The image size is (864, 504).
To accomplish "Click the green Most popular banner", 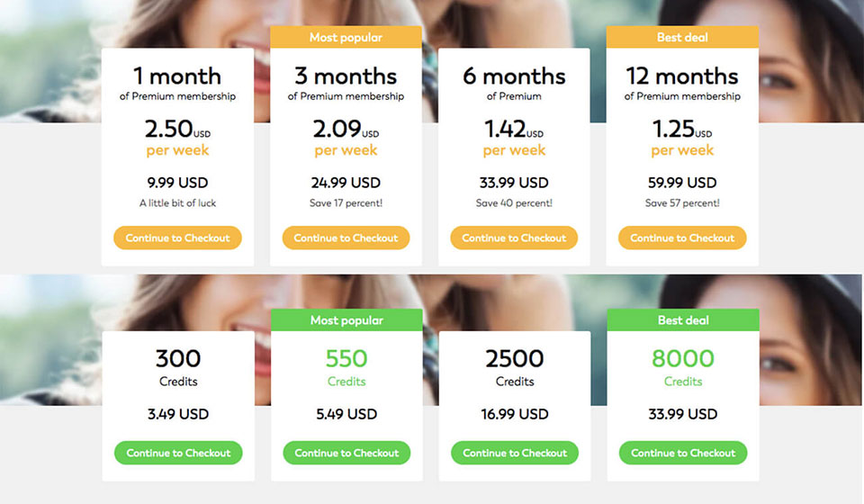I will 346,320.
